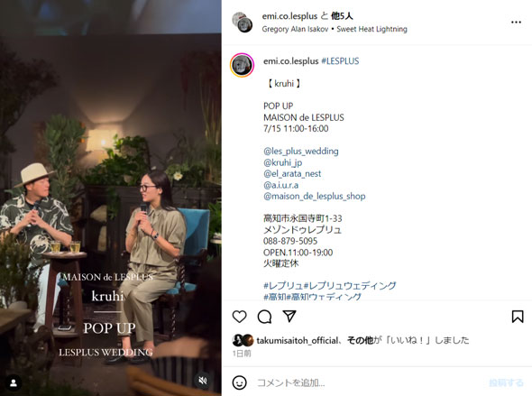Save post with the bookmark icon

(518, 317)
